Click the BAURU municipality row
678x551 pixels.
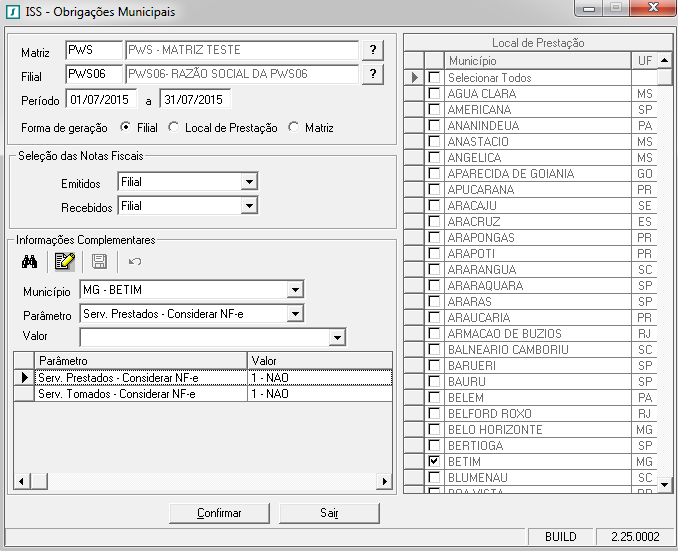[531, 381]
